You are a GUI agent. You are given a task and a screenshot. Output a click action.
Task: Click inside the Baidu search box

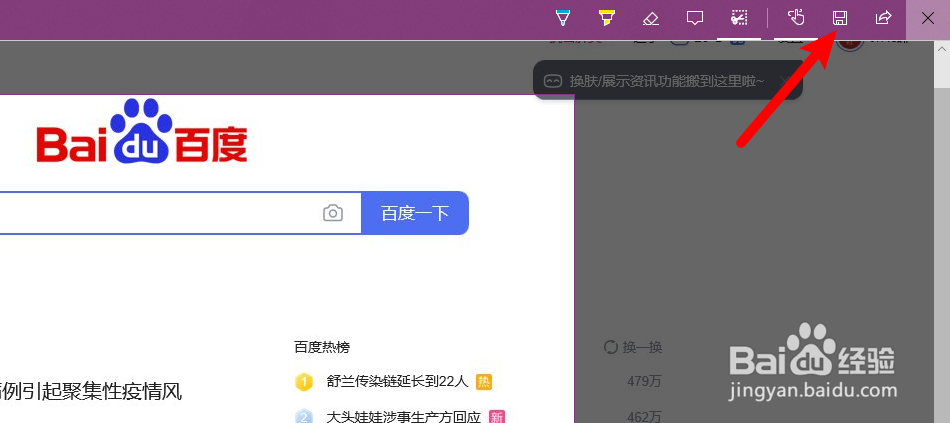pyautogui.click(x=181, y=213)
